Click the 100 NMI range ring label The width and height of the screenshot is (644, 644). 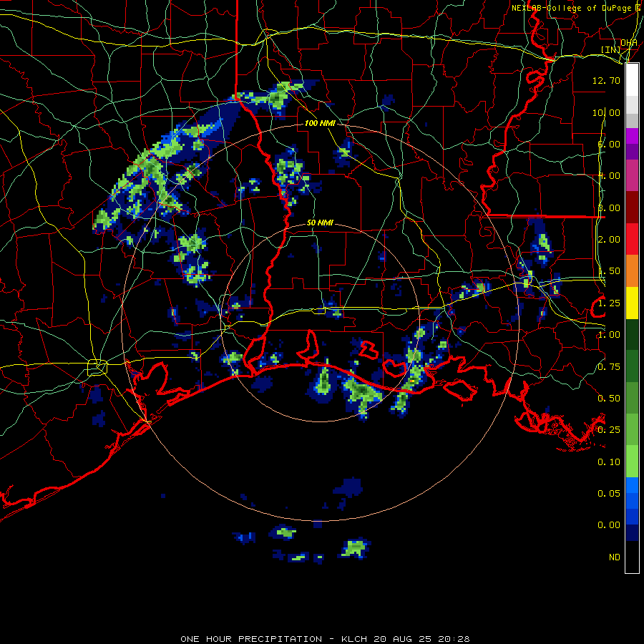click(320, 123)
